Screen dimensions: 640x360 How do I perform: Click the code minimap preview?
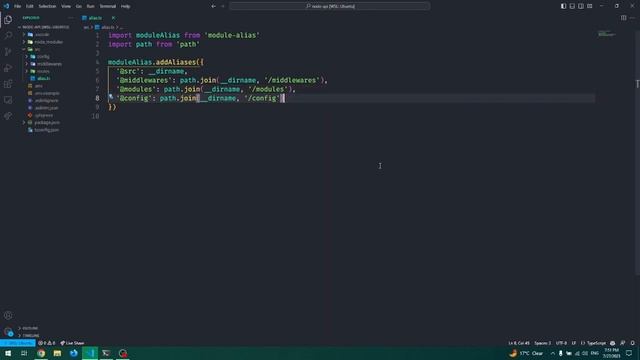tap(607, 33)
